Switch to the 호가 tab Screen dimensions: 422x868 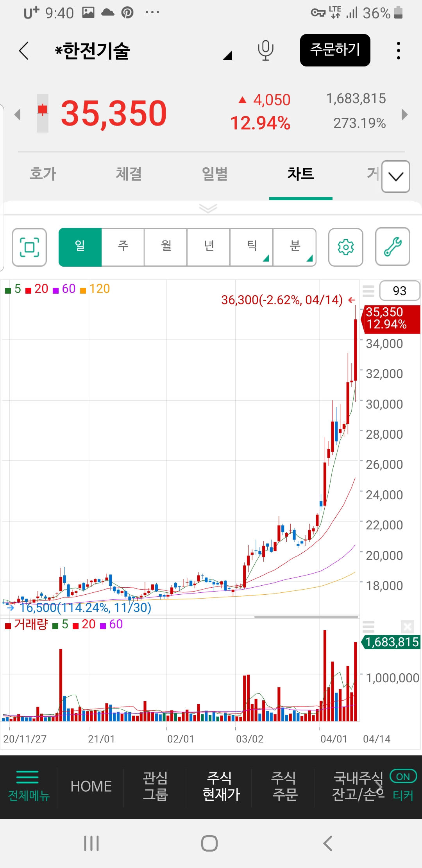click(x=43, y=174)
